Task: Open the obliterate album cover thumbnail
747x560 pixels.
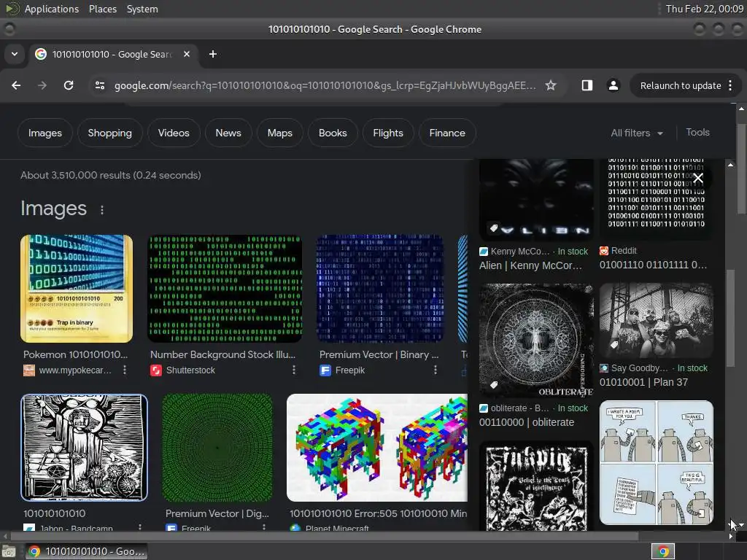Action: click(536, 341)
